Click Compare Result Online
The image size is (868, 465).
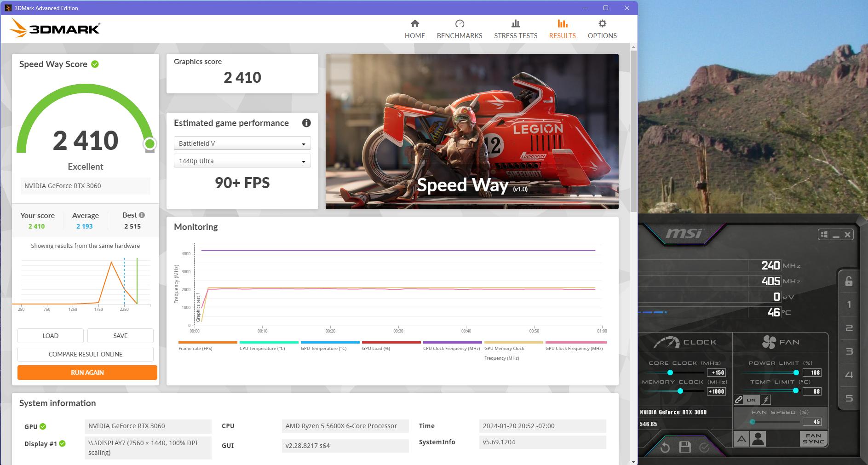pos(86,354)
